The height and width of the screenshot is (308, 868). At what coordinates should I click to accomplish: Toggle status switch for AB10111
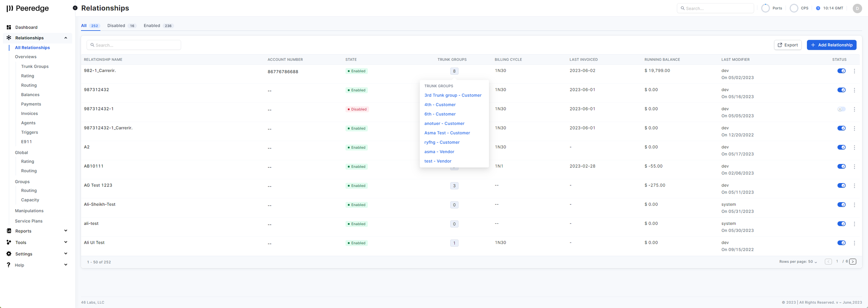(x=842, y=166)
